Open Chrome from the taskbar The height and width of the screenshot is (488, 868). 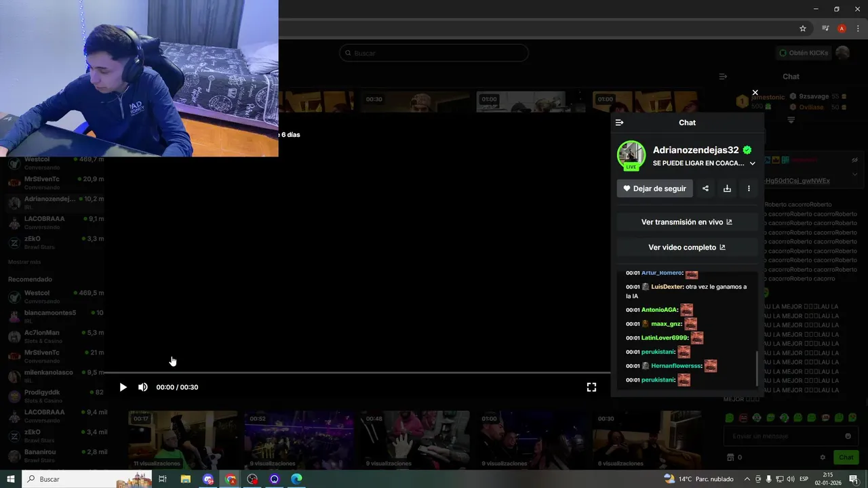click(x=231, y=479)
